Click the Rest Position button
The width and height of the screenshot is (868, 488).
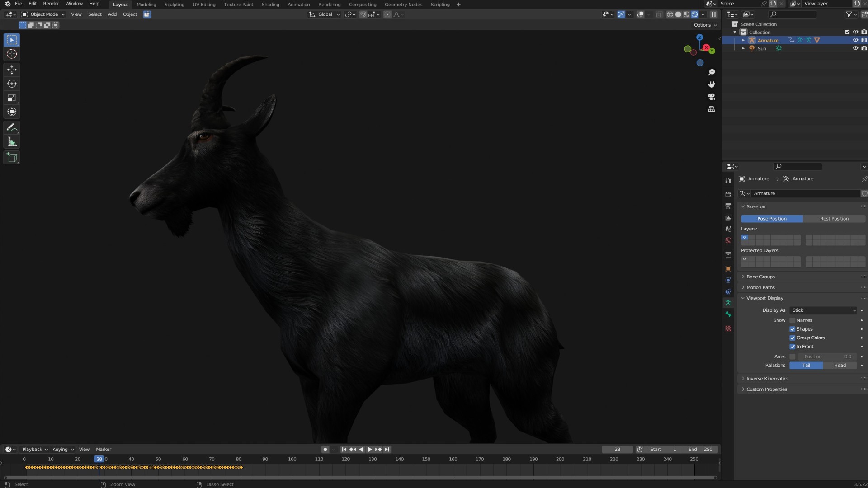click(834, 219)
